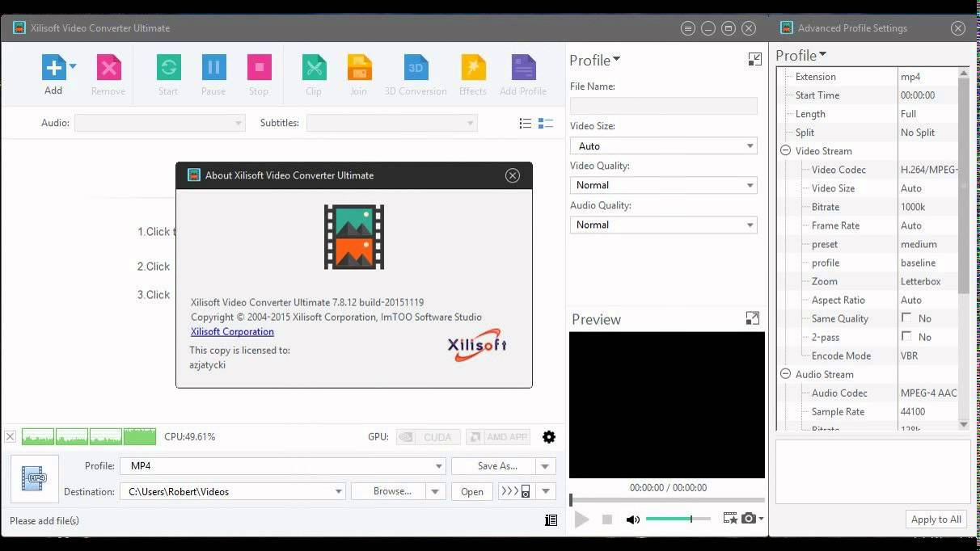Viewport: 980px width, 551px height.
Task: Open the Destination path dropdown
Action: [233, 491]
